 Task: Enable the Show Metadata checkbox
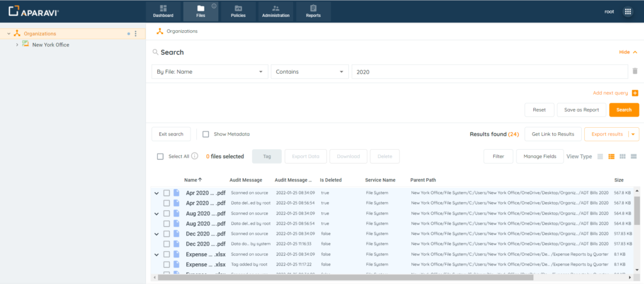pos(206,134)
